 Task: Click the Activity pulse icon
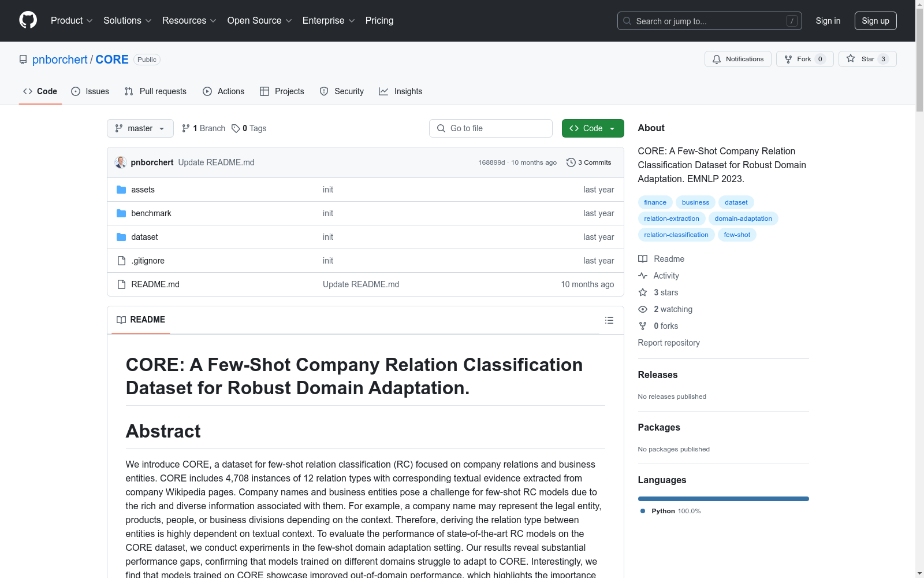(x=643, y=276)
